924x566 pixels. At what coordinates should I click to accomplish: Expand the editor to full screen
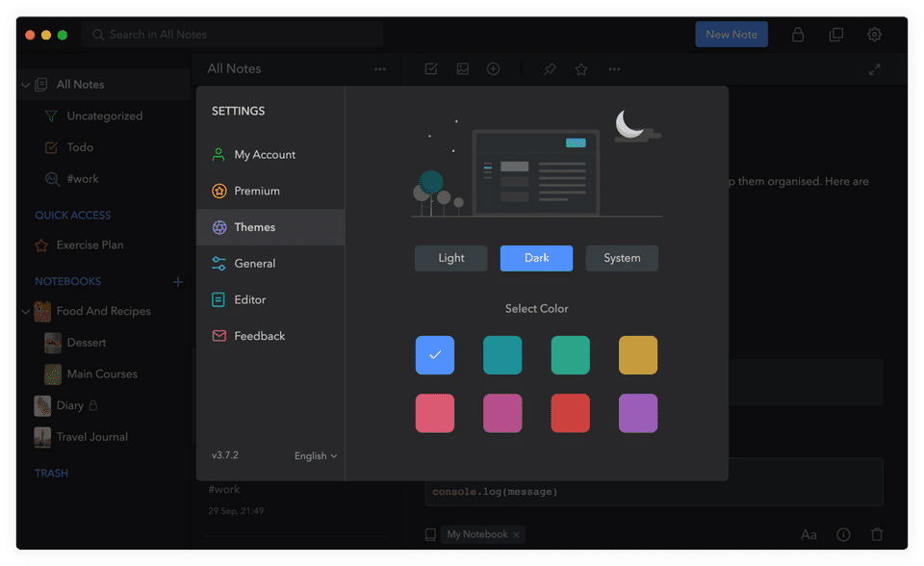point(874,69)
